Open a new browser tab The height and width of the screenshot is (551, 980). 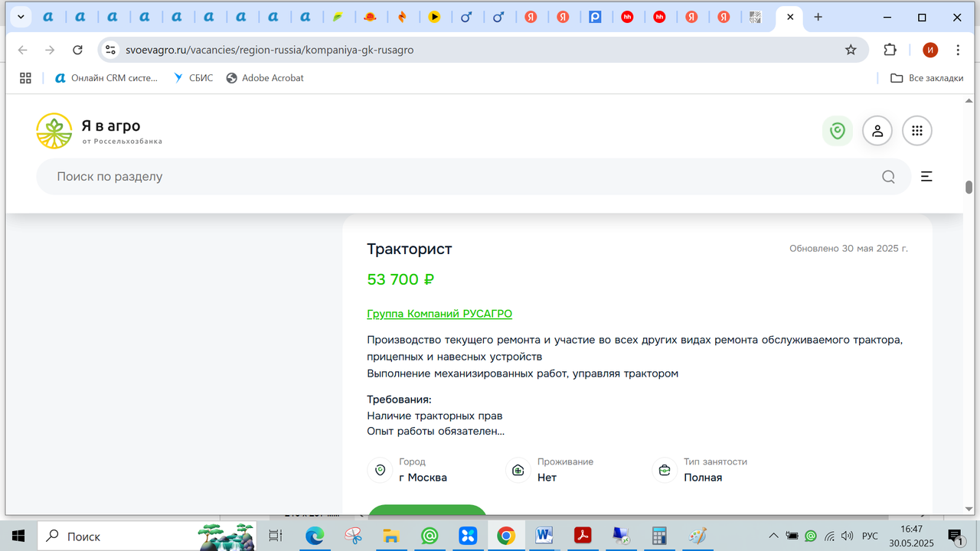tap(818, 17)
